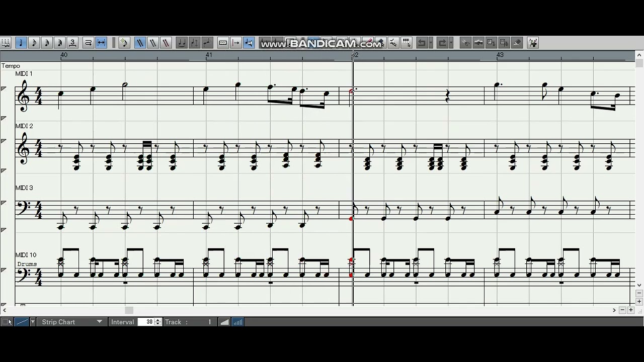The height and width of the screenshot is (362, 644).
Task: Expand triangle marker beside MIDI 3 staff
Action: tap(4, 203)
